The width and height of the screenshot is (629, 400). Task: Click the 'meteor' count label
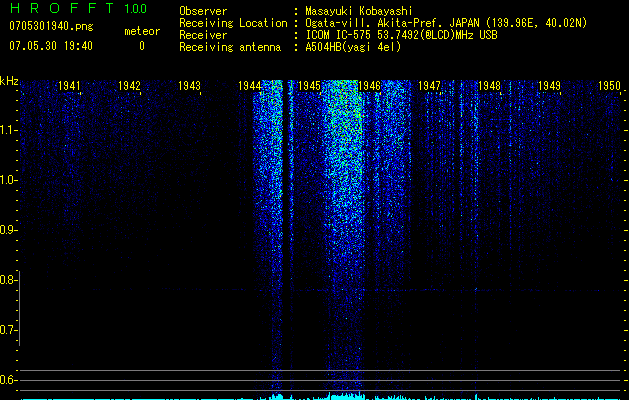tap(142, 31)
